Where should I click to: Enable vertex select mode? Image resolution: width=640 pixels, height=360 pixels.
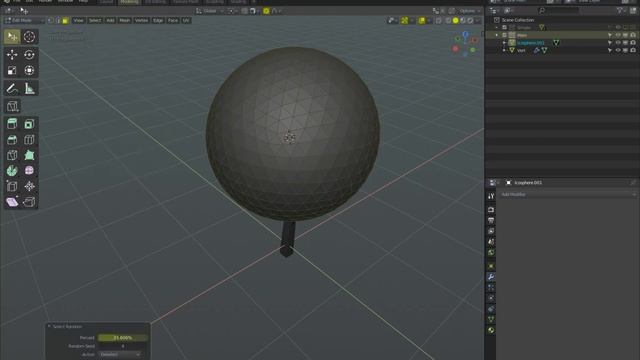click(x=51, y=20)
